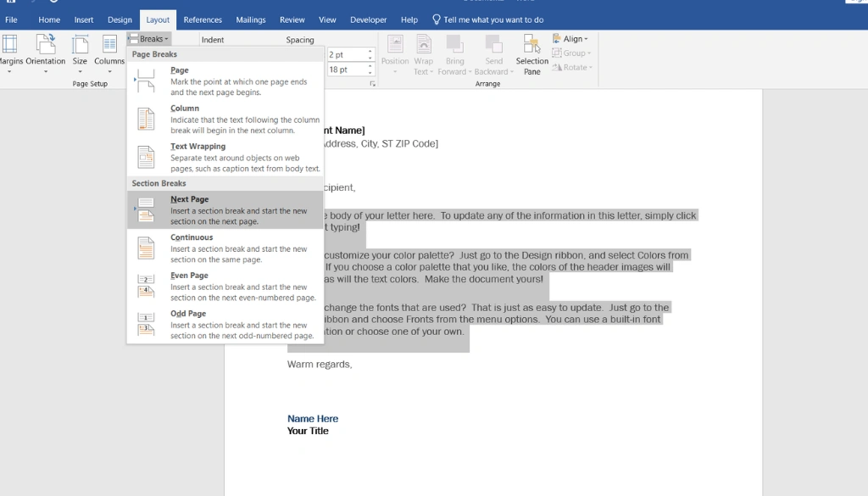Open Paragraph settings dialog launcher

pyautogui.click(x=373, y=84)
